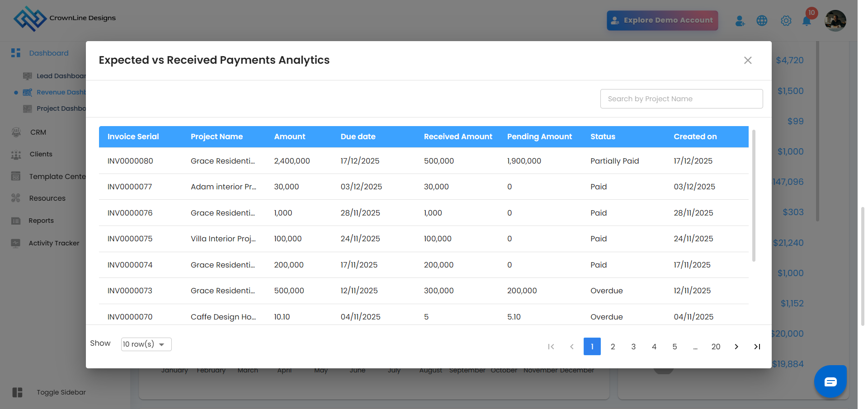Image resolution: width=868 pixels, height=409 pixels.
Task: Click the Created on column header
Action: click(695, 136)
